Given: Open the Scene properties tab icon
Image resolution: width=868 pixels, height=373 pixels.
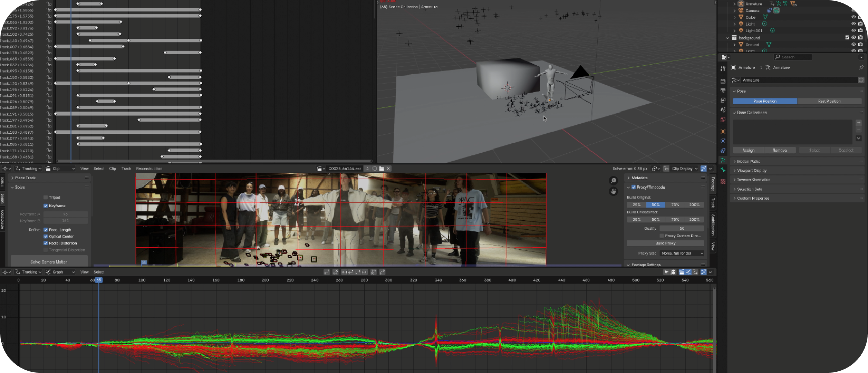Looking at the screenshot, I should click(723, 110).
